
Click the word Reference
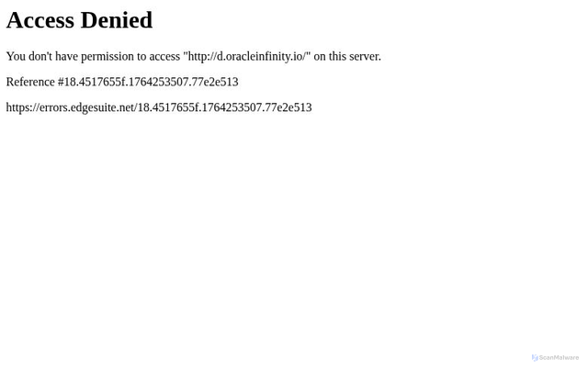tap(30, 82)
